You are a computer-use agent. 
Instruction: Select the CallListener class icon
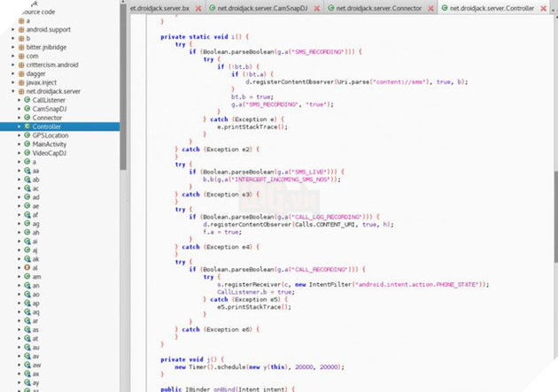[27, 100]
